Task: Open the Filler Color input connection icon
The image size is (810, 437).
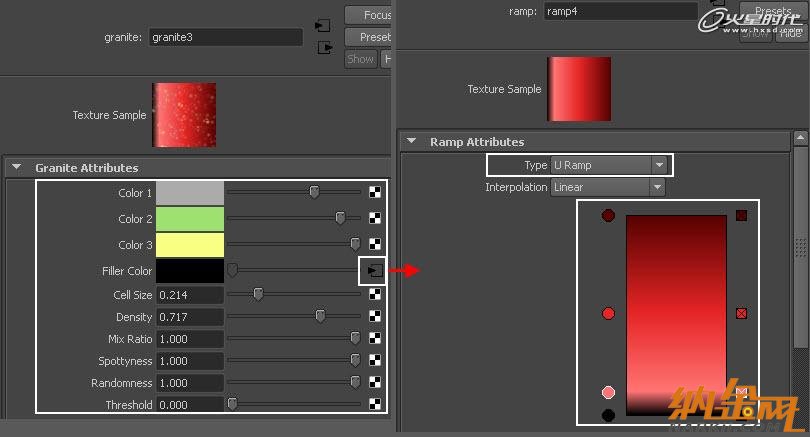Action: click(375, 270)
